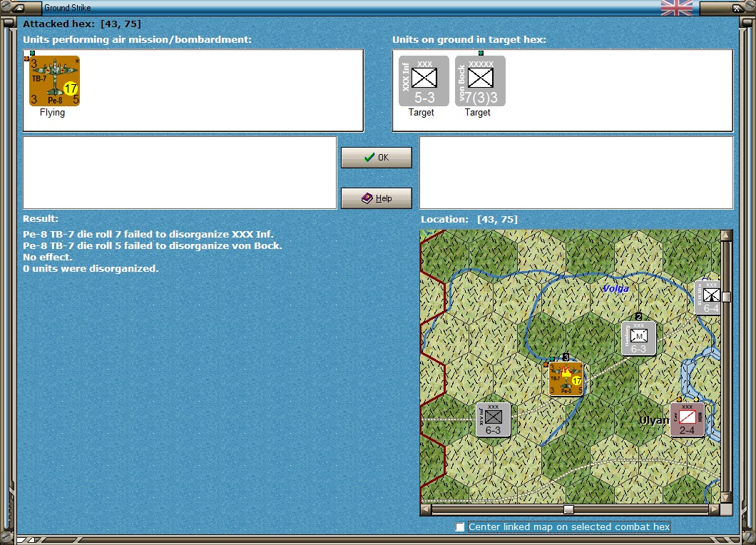
Task: Click the 'No effect.' result line
Action: [x=47, y=258]
